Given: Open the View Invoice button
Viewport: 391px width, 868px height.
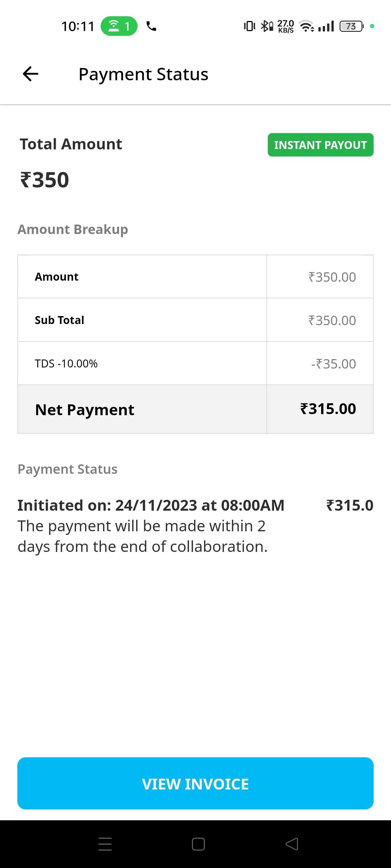Looking at the screenshot, I should (x=195, y=783).
